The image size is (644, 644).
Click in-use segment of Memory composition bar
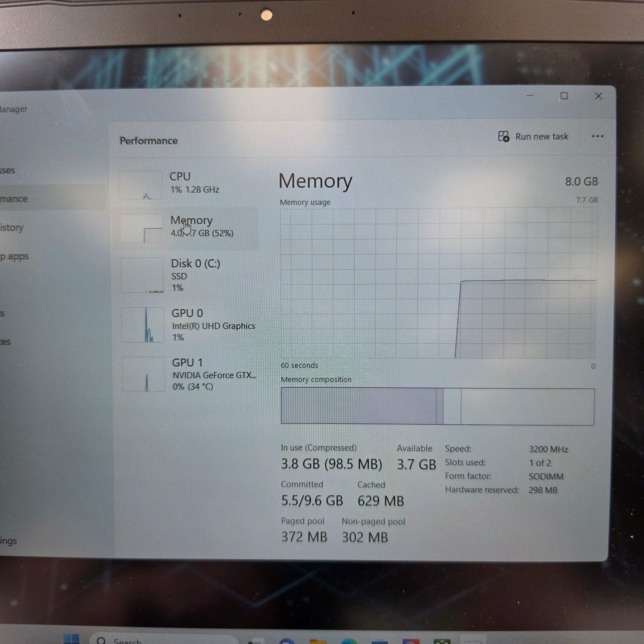pos(358,406)
